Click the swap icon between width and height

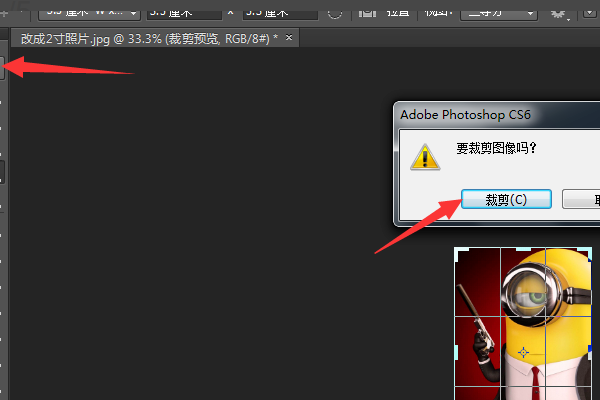pos(231,13)
